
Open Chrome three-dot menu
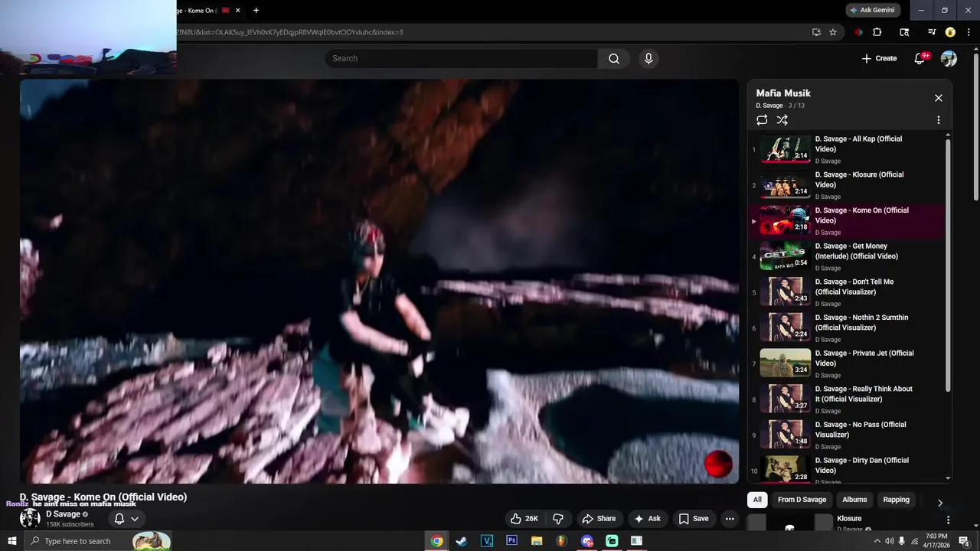(x=968, y=32)
